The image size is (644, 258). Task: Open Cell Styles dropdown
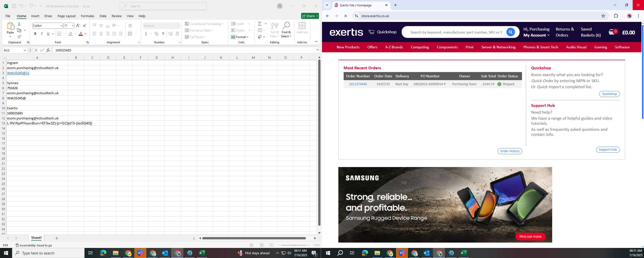(x=195, y=37)
